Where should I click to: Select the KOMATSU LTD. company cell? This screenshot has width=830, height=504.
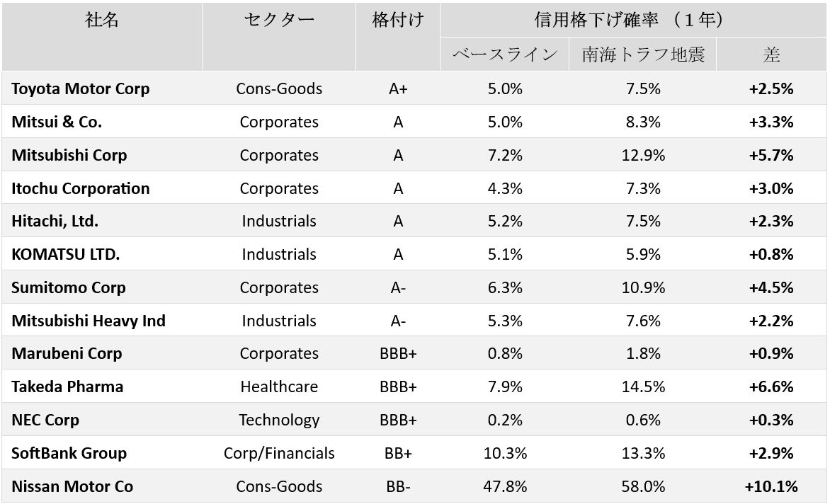click(65, 254)
